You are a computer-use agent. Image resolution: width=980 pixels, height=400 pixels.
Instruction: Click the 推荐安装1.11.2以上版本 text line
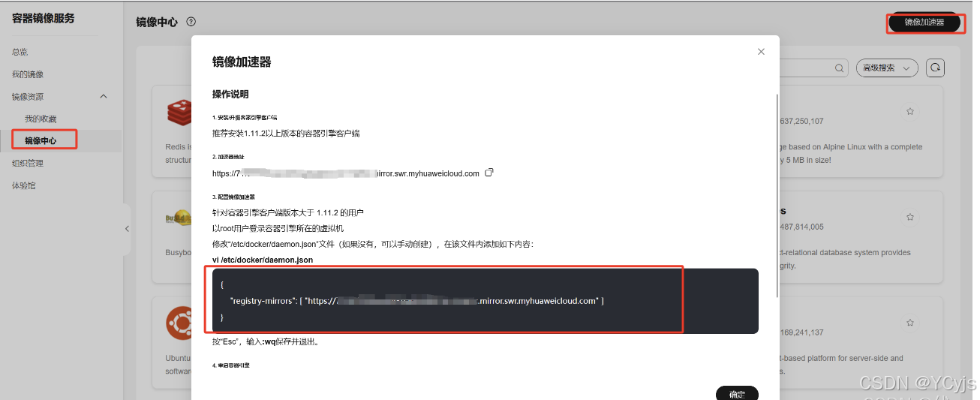click(x=286, y=134)
